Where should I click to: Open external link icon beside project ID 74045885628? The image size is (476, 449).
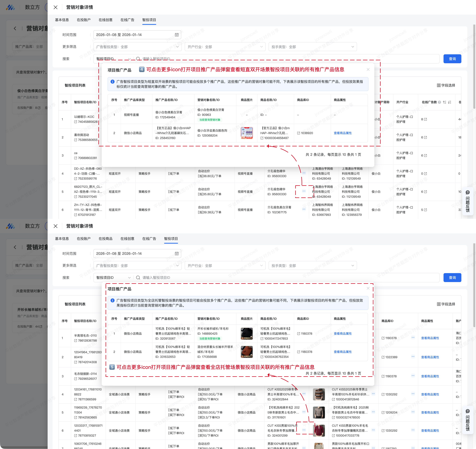(x=76, y=122)
